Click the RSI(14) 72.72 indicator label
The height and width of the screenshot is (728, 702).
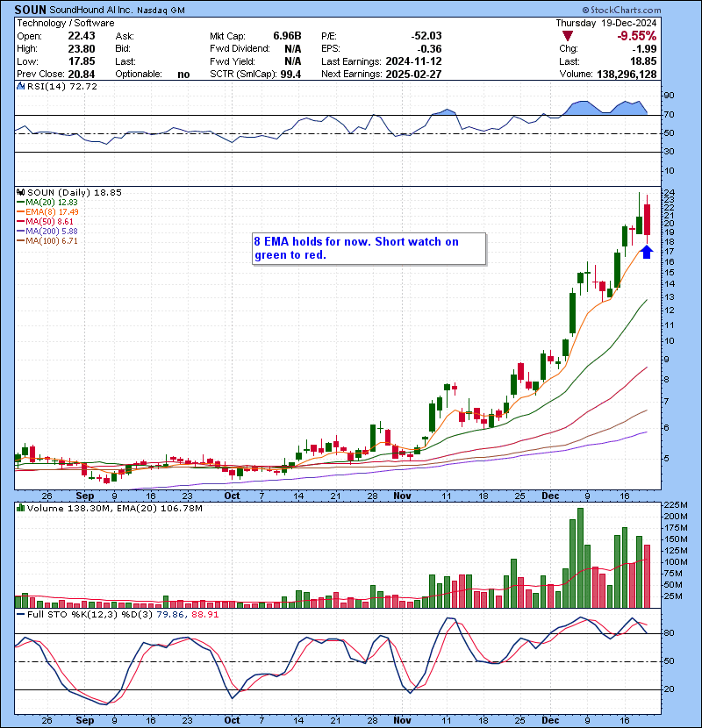[61, 86]
